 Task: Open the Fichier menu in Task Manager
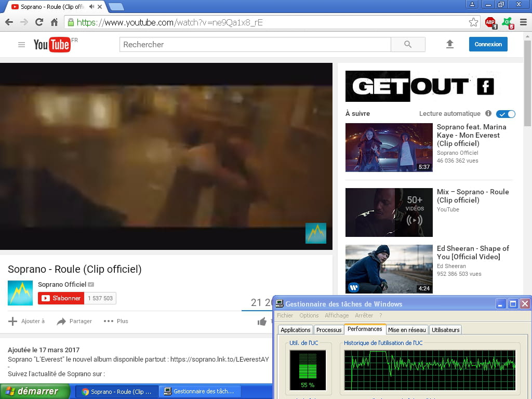[x=285, y=315]
